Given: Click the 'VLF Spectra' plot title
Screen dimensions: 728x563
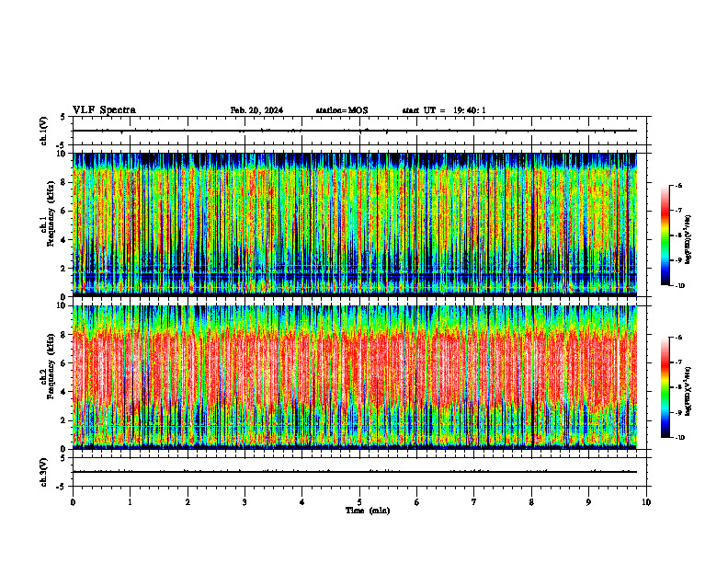Looking at the screenshot, I should tap(104, 110).
